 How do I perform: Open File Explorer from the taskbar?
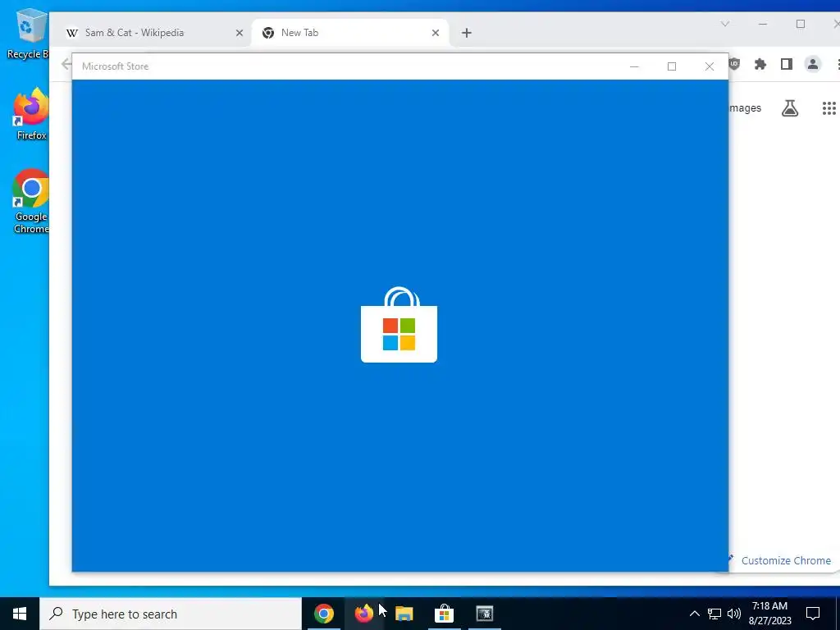point(404,614)
